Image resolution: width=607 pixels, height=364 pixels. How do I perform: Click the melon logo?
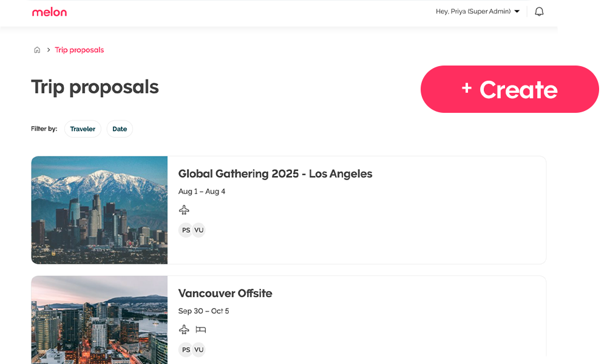49,12
